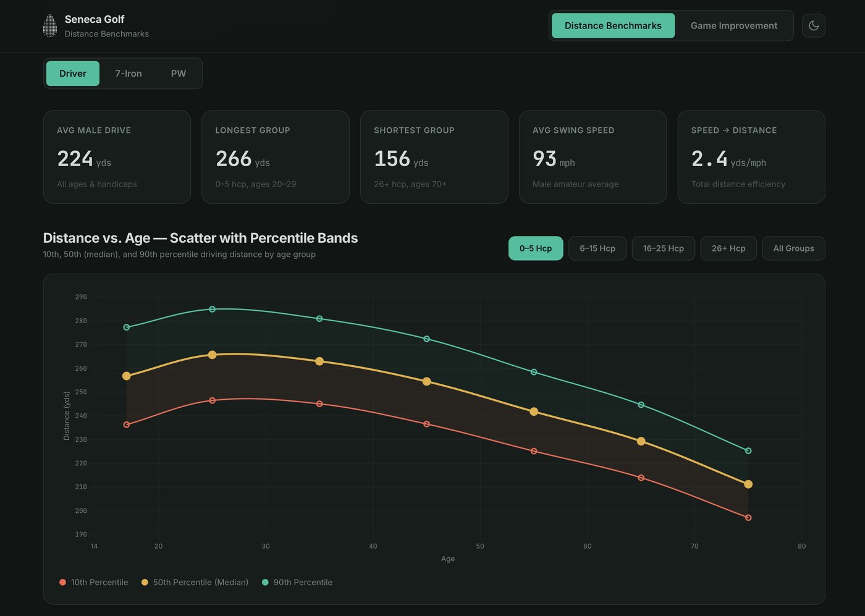Screen dimensions: 865x616
Task: Filter chart by 26+ Hcp
Action: click(728, 248)
